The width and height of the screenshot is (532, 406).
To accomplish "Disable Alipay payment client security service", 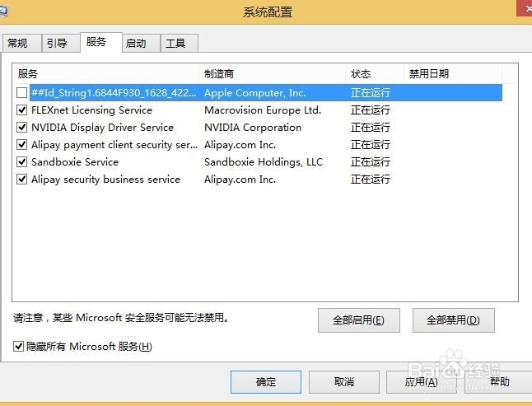I will pyautogui.click(x=21, y=145).
